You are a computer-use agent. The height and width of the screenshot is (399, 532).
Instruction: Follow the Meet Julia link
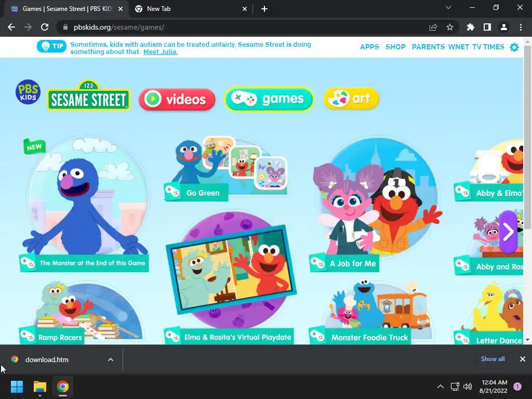(161, 52)
